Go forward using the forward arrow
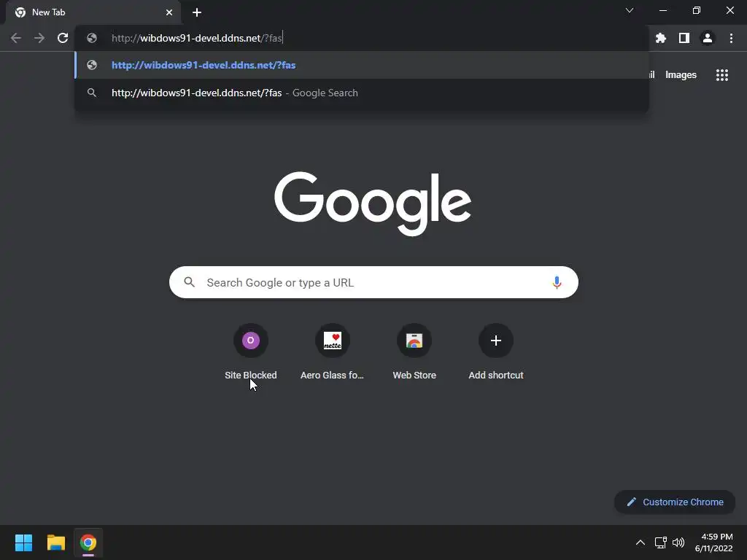 pyautogui.click(x=39, y=38)
